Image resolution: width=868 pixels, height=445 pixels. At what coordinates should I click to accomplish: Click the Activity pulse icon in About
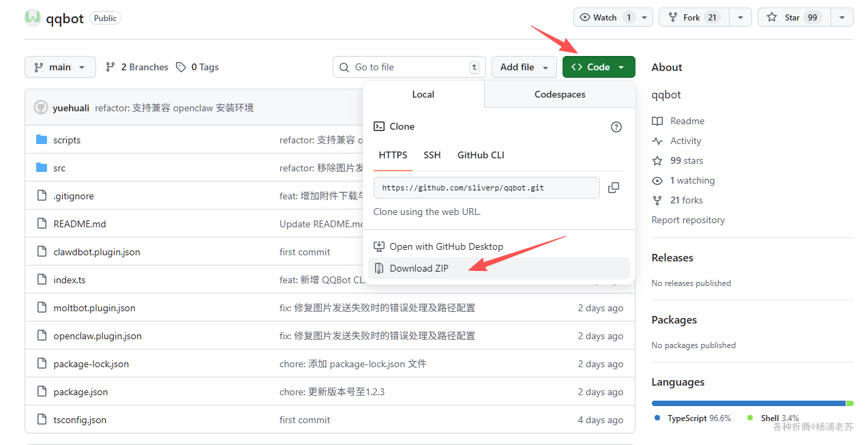(657, 141)
